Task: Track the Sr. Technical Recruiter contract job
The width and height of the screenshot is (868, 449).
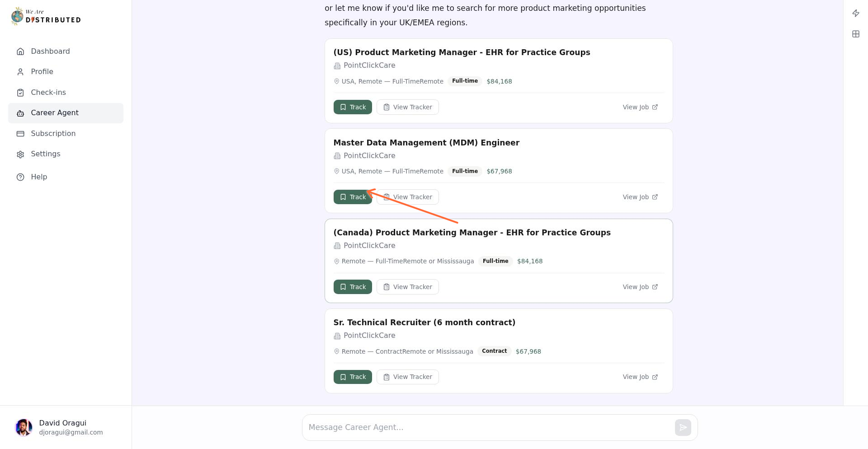Action: click(x=353, y=377)
